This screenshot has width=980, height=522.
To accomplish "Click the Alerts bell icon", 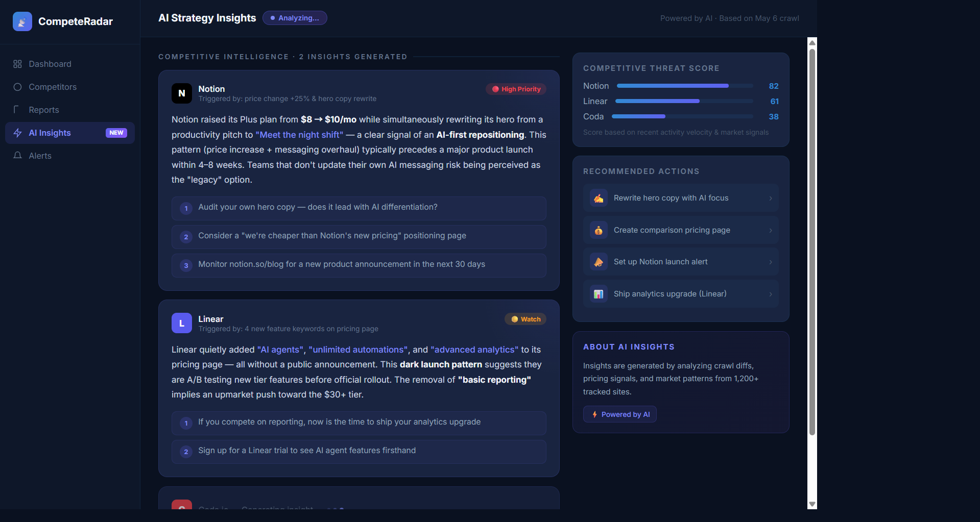I will (17, 156).
